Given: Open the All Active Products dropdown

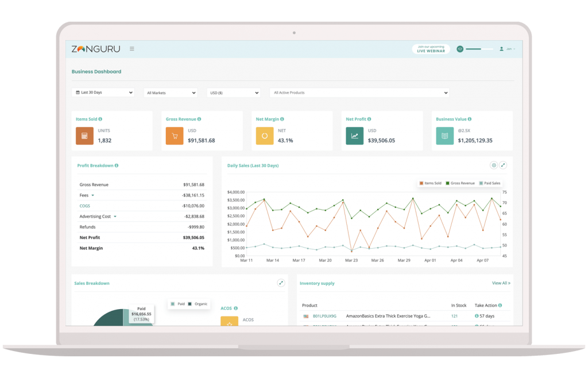Looking at the screenshot, I should click(x=359, y=92).
